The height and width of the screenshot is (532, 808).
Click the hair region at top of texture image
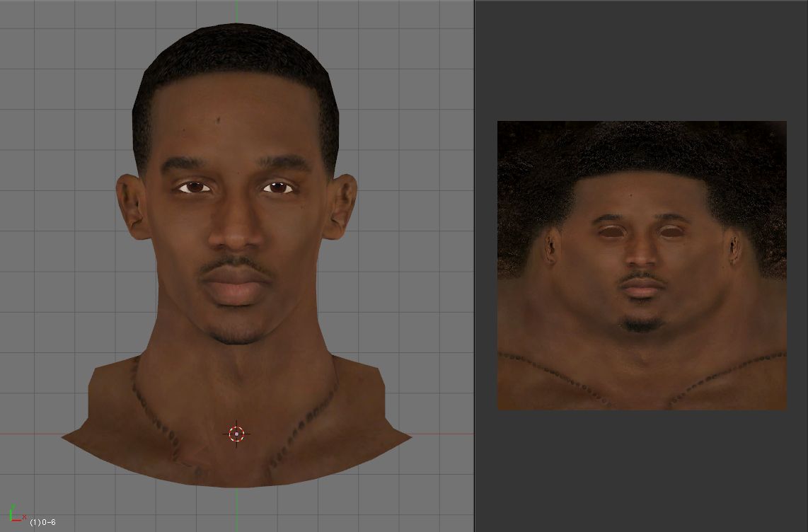(x=641, y=145)
